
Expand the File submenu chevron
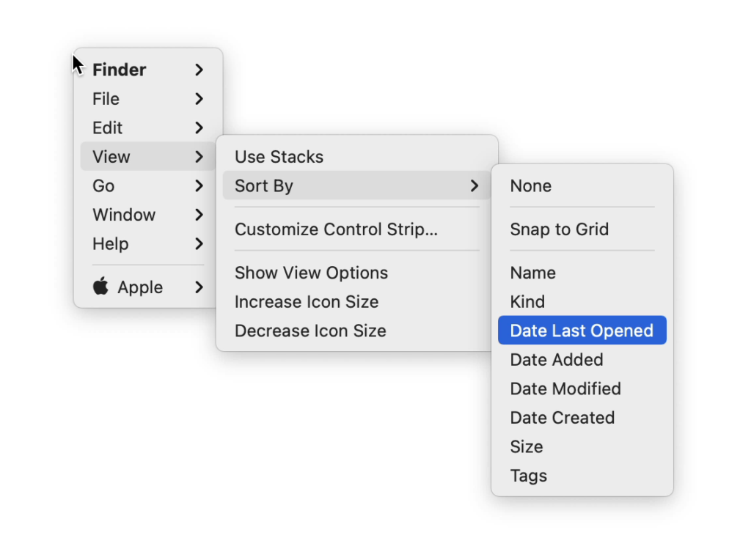199,99
